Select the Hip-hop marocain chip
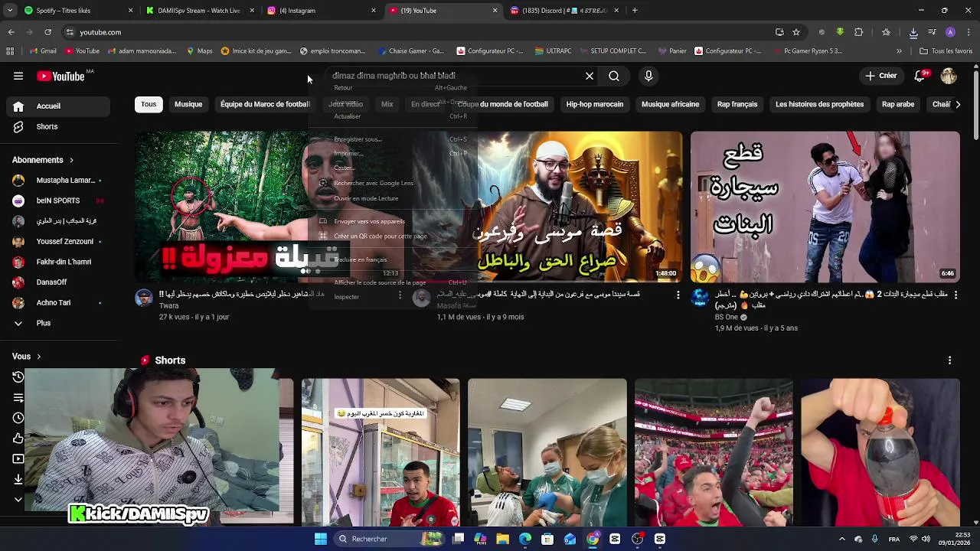The height and width of the screenshot is (551, 980). coord(595,104)
